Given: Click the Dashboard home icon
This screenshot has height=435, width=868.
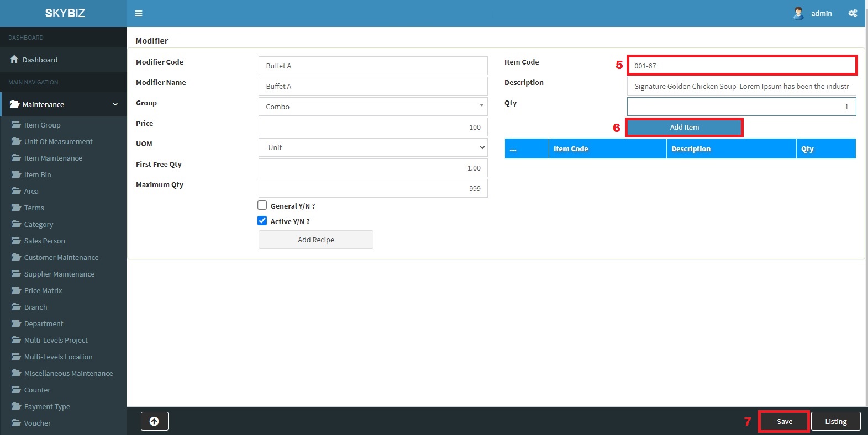Looking at the screenshot, I should pos(14,60).
